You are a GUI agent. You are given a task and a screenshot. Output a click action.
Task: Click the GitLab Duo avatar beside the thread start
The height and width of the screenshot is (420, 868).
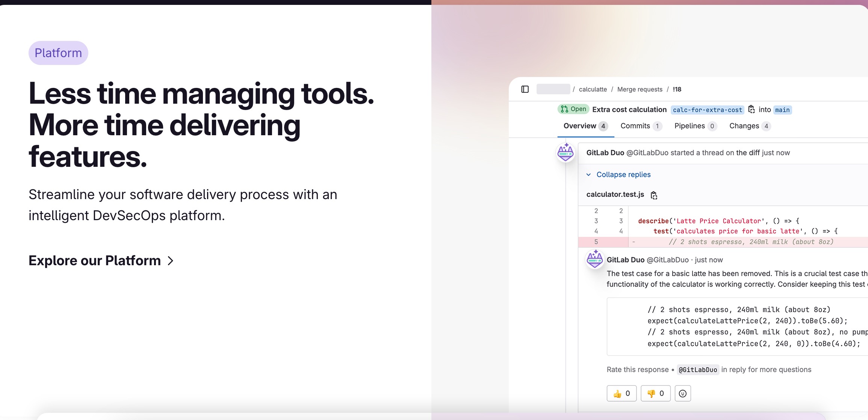coord(566,153)
